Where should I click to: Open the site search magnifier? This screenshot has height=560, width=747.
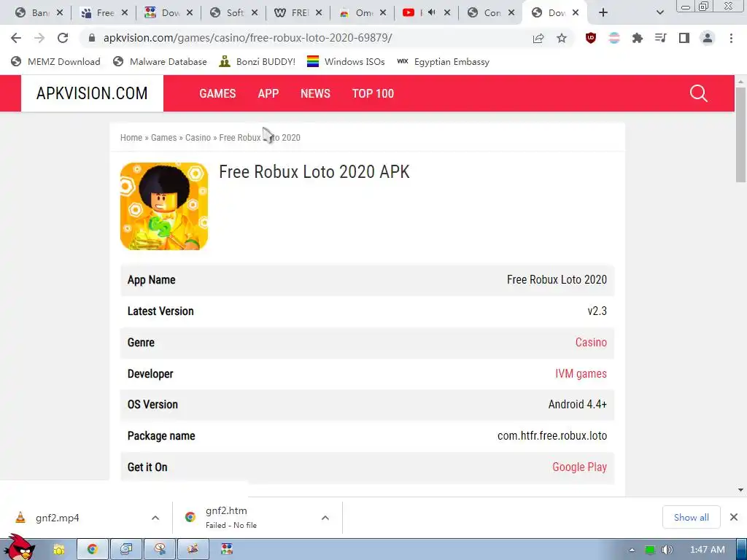click(698, 93)
